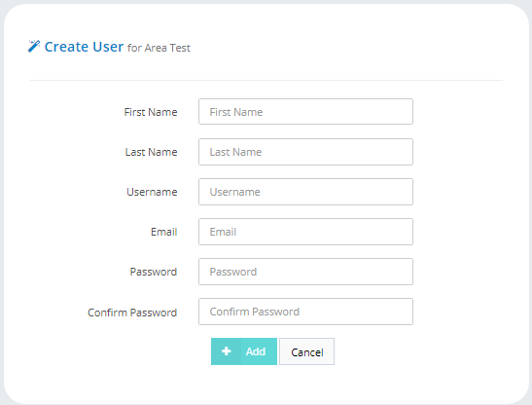Click the magic wand icon beside Create User
The height and width of the screenshot is (405, 532).
coord(34,46)
